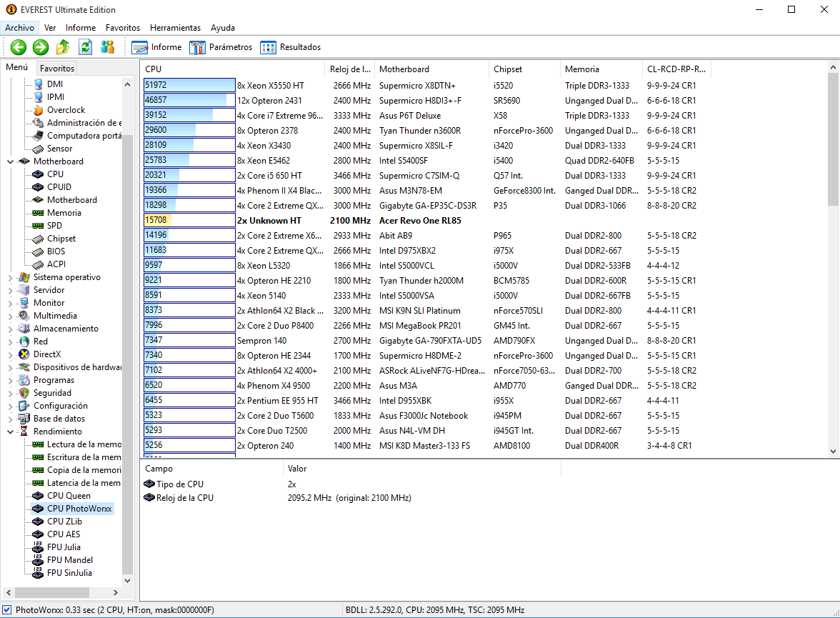Click the Resultados toolbar button
This screenshot has width=840, height=618.
[290, 47]
